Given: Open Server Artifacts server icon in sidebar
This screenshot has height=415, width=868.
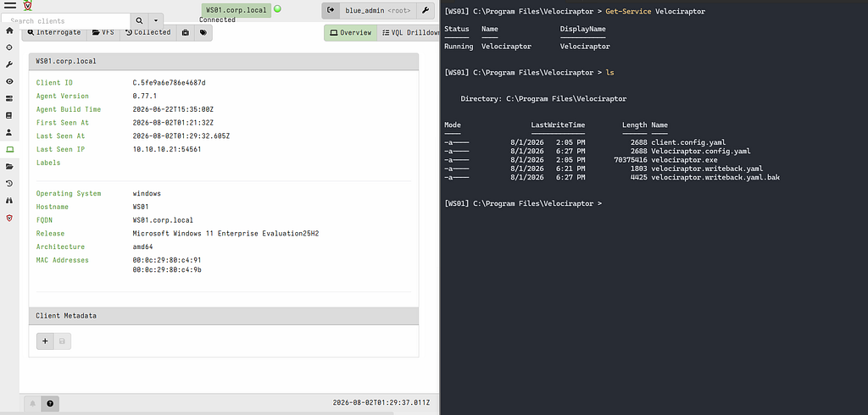Looking at the screenshot, I should [x=9, y=98].
